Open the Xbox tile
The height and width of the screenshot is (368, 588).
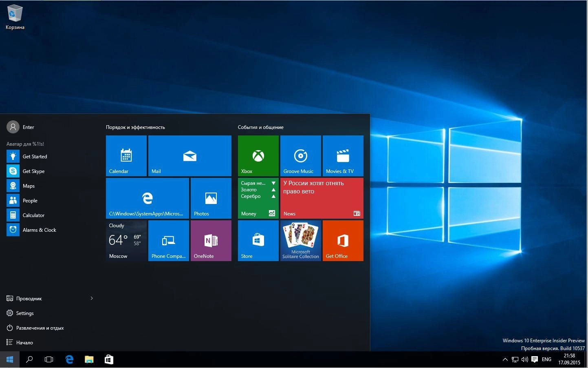(258, 156)
